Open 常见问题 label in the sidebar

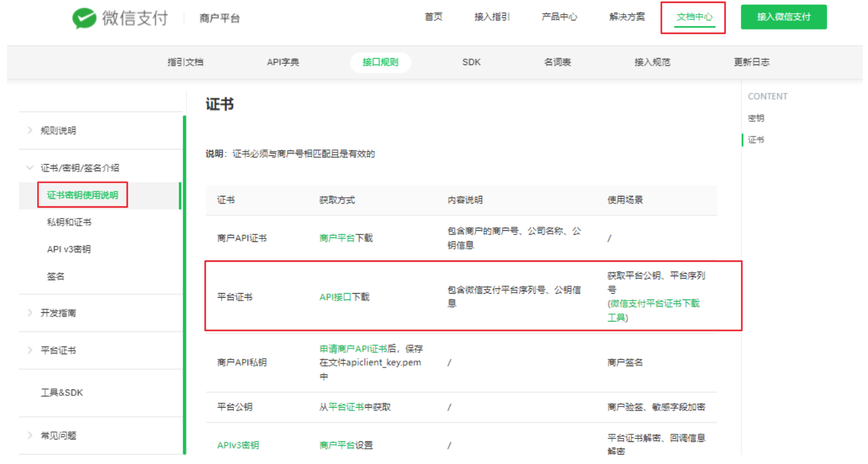58,436
